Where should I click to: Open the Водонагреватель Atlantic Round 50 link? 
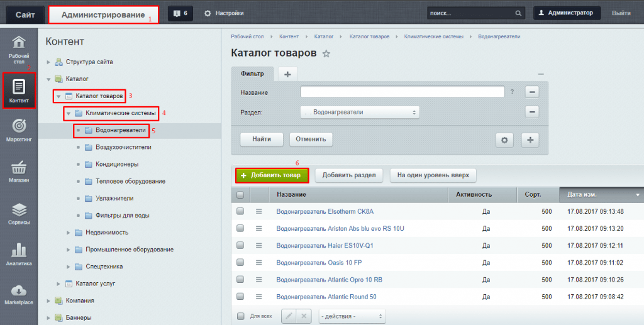(x=326, y=297)
